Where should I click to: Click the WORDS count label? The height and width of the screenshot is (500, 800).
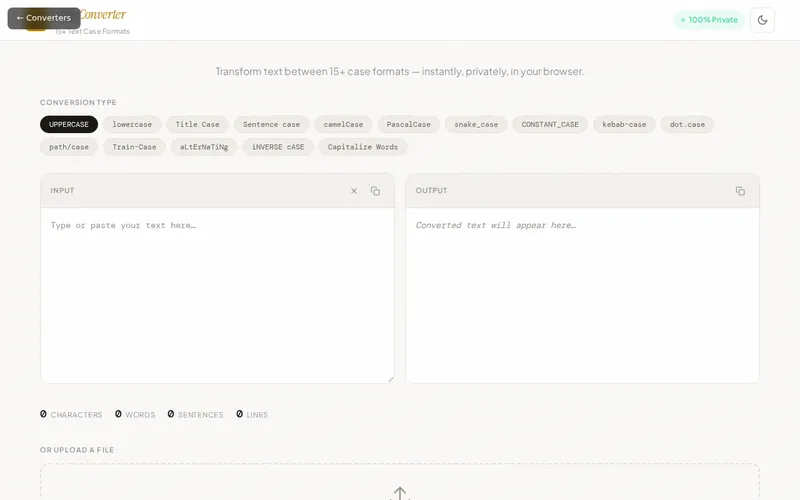pyautogui.click(x=140, y=415)
